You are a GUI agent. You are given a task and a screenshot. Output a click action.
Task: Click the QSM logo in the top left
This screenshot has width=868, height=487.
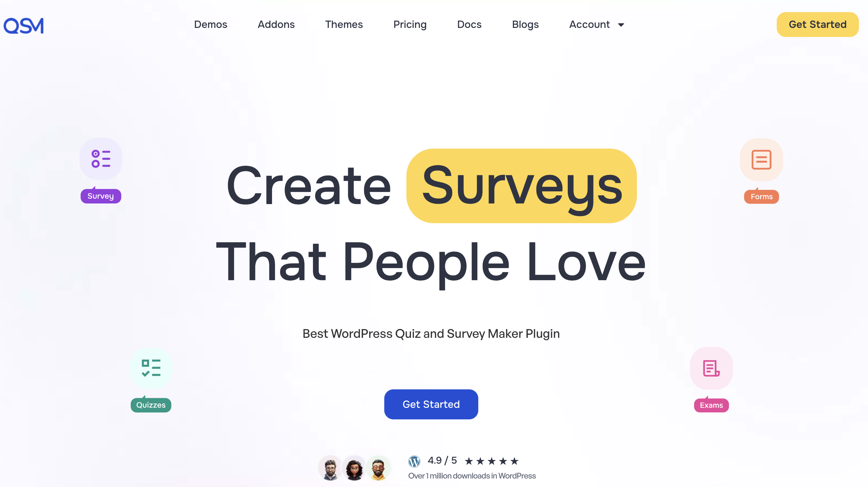[x=24, y=25]
